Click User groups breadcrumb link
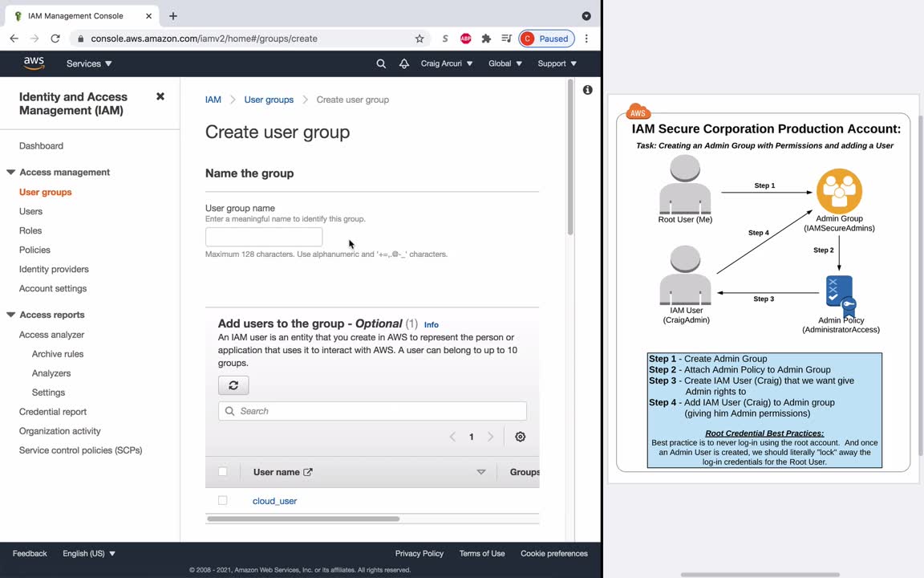Image resolution: width=924 pixels, height=578 pixels. pyautogui.click(x=269, y=100)
